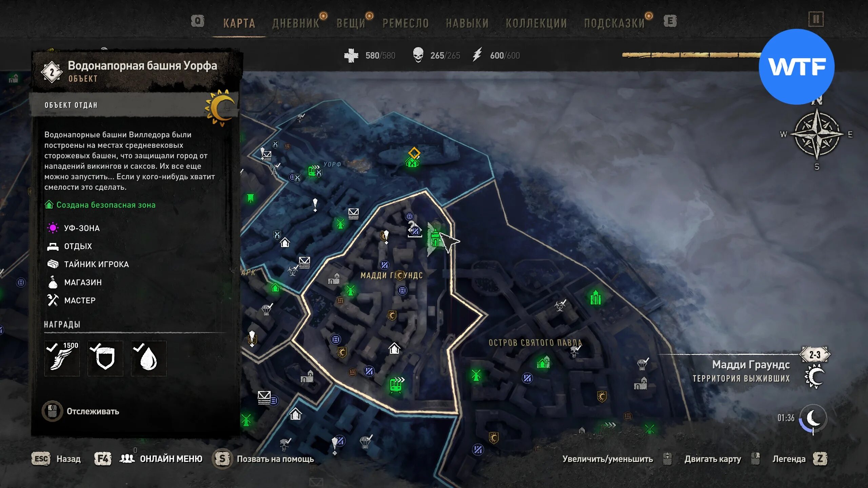Click the 1500 agility XP reward tile
The height and width of the screenshot is (488, 868).
coord(62,358)
